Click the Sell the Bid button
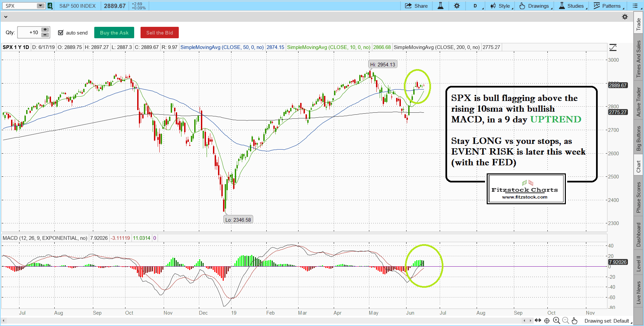The width and height of the screenshot is (644, 326). coord(159,33)
